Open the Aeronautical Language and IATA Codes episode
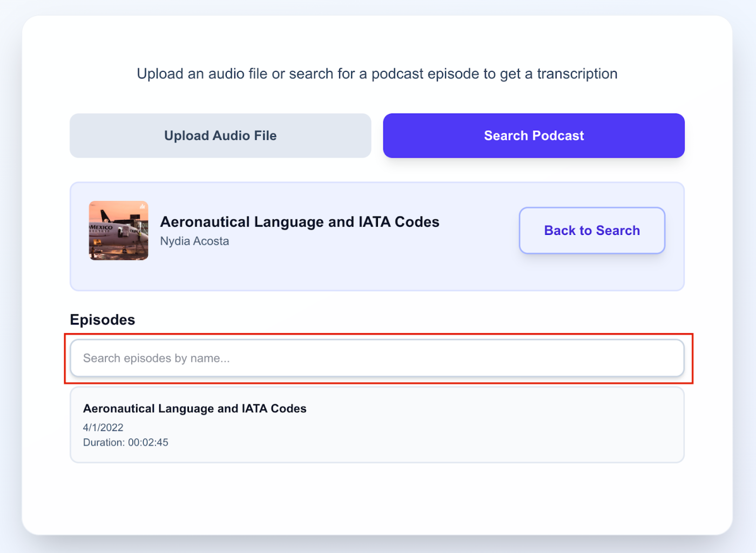The image size is (756, 553). 376,424
